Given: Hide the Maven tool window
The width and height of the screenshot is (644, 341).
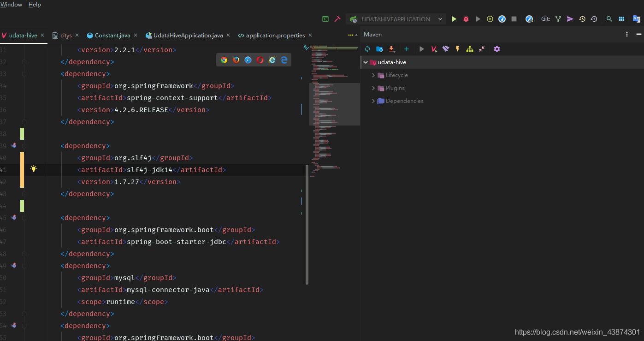Looking at the screenshot, I should point(639,34).
